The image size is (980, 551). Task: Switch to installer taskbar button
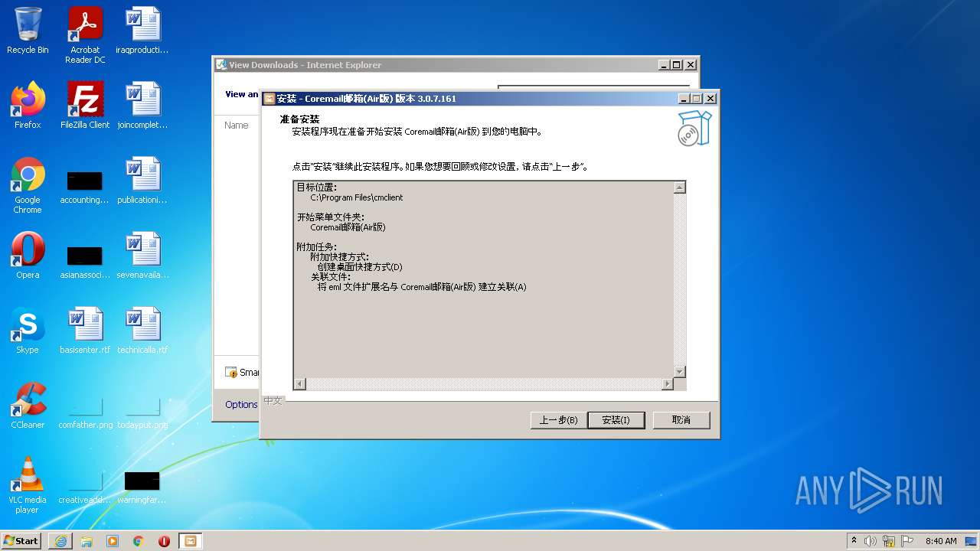(191, 541)
